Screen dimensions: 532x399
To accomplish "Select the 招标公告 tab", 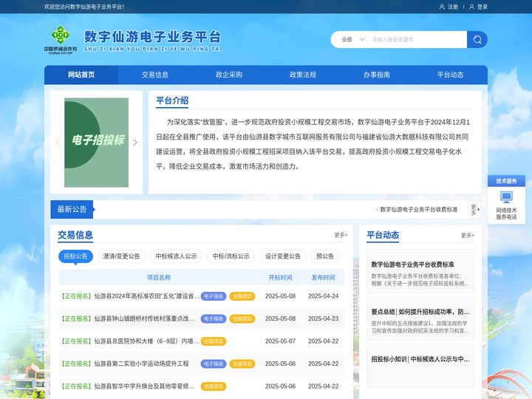I will coord(75,256).
